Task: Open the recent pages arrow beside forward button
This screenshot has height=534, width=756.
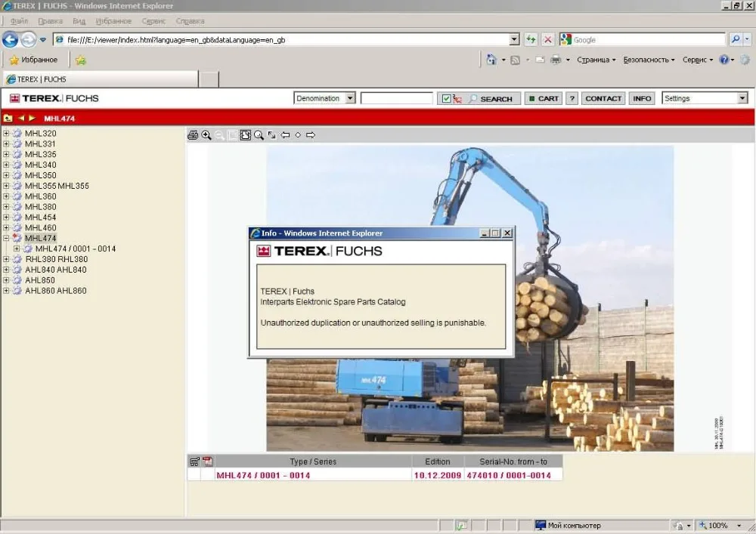Action: pos(43,39)
